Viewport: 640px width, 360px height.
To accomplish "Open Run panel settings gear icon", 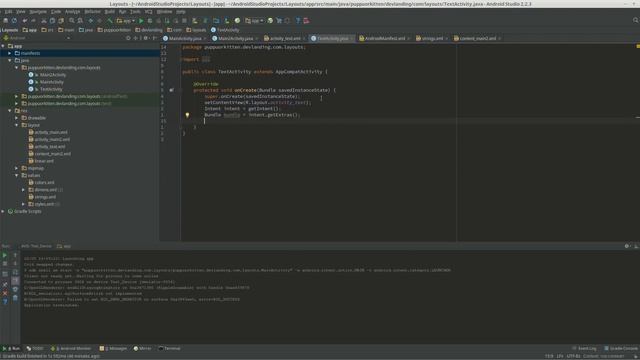I will pos(627,246).
